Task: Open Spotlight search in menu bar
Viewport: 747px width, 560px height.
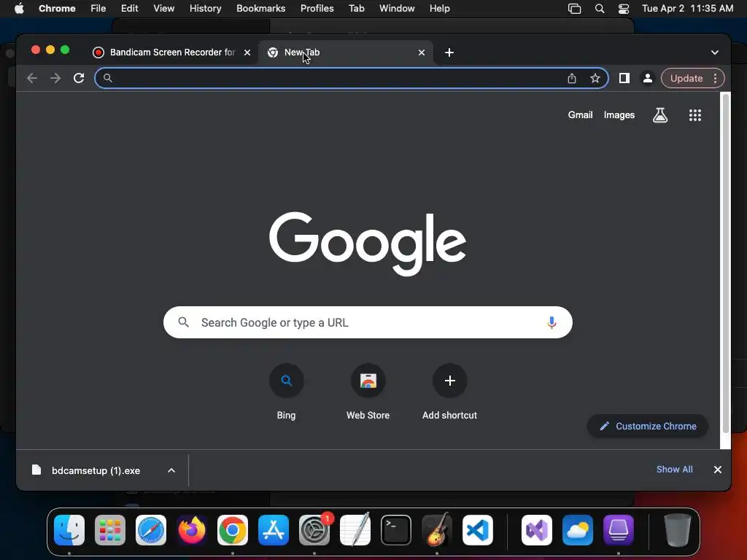Action: point(600,9)
